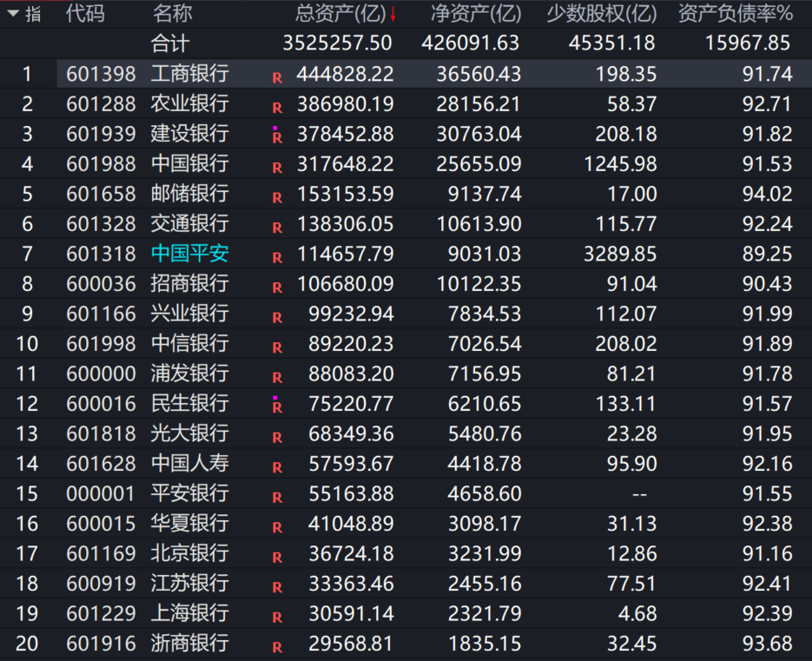The image size is (812, 661).
Task: Click the R icon in the 华夏银行 row
Action: [x=278, y=528]
